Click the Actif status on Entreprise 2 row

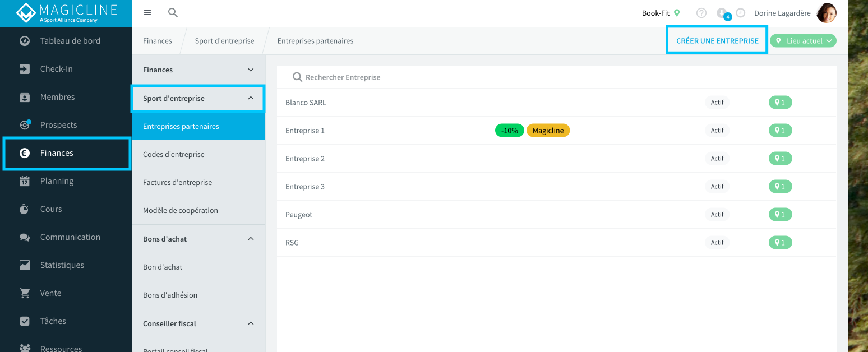pyautogui.click(x=717, y=159)
